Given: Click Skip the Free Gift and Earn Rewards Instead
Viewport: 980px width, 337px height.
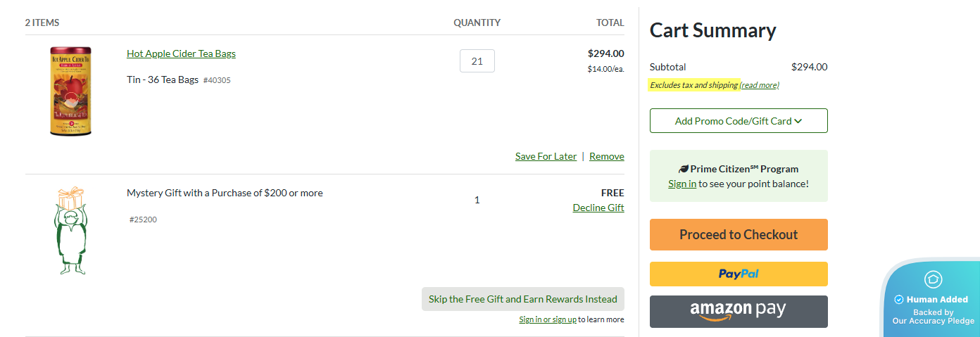Looking at the screenshot, I should (x=522, y=299).
